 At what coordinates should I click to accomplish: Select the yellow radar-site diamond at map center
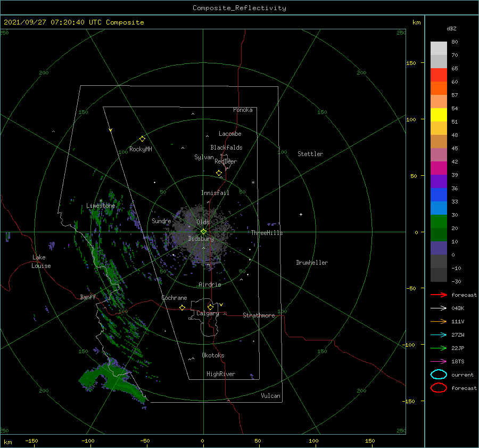(203, 232)
